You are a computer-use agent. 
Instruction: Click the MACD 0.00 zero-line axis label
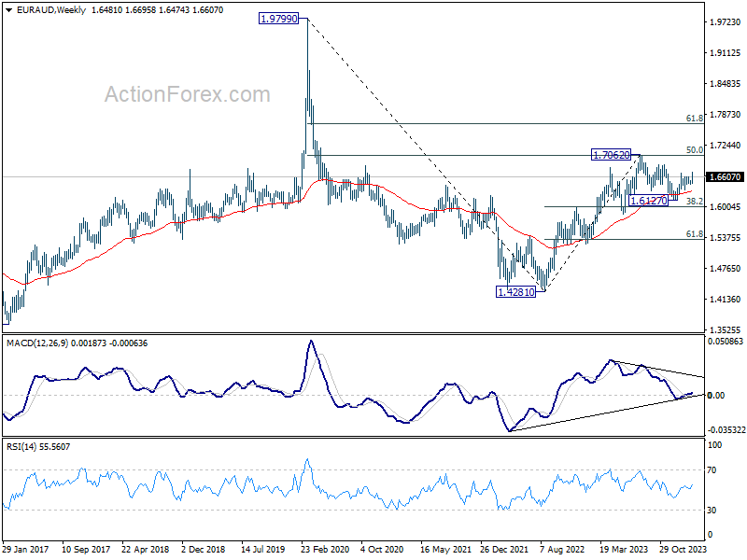coord(716,395)
